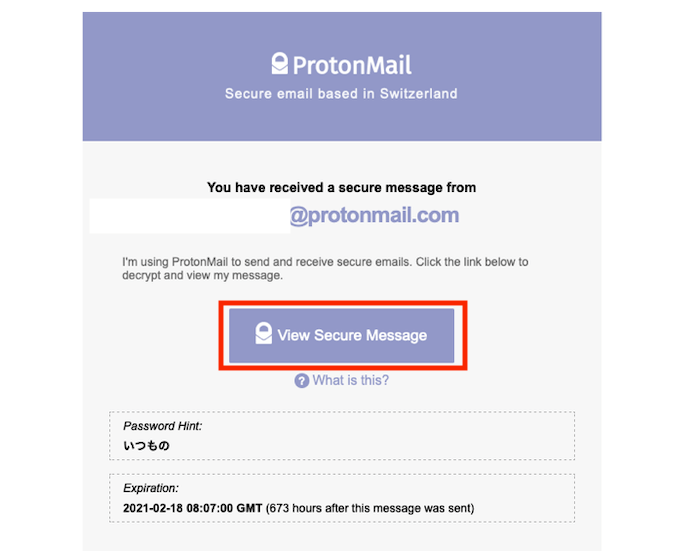Select the expiration date 2021-02-18 08:07:00 GMT
The width and height of the screenshot is (677, 551).
click(x=193, y=508)
